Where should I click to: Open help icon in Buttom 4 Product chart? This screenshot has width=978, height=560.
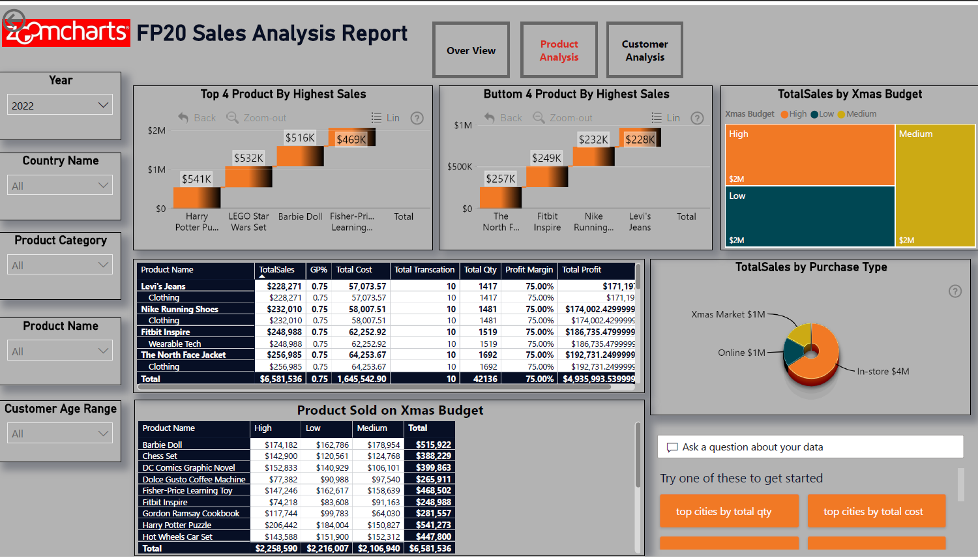697,118
